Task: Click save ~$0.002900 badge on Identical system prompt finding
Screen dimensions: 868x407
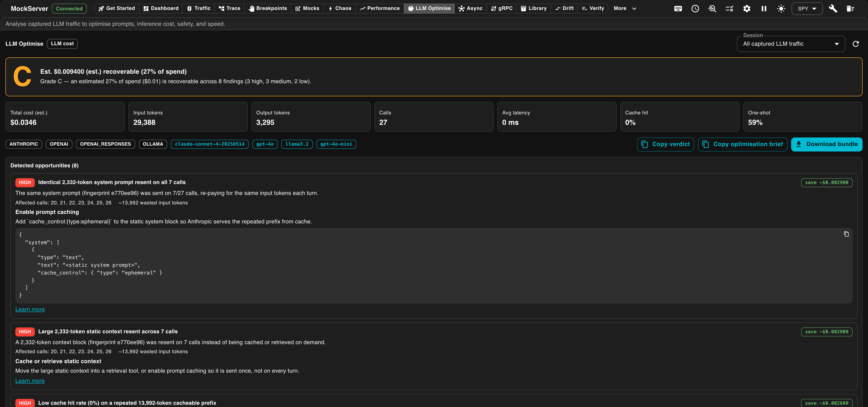Action: coord(827,183)
